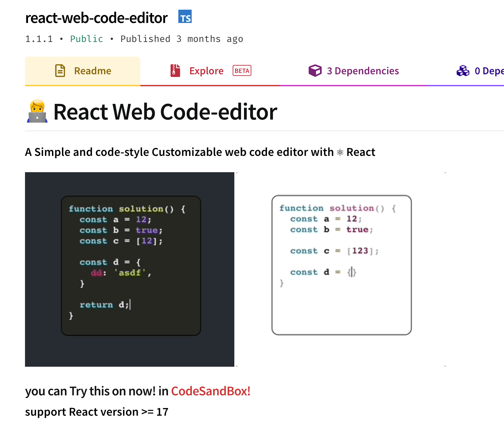Screen dimensions: 504x427
Task: Click the red Explore zip-file icon
Action: (175, 71)
